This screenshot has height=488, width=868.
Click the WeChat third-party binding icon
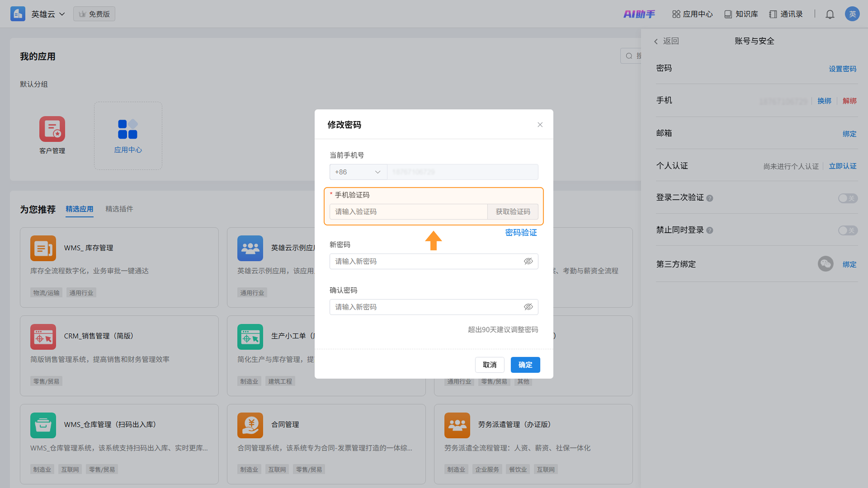pos(825,264)
